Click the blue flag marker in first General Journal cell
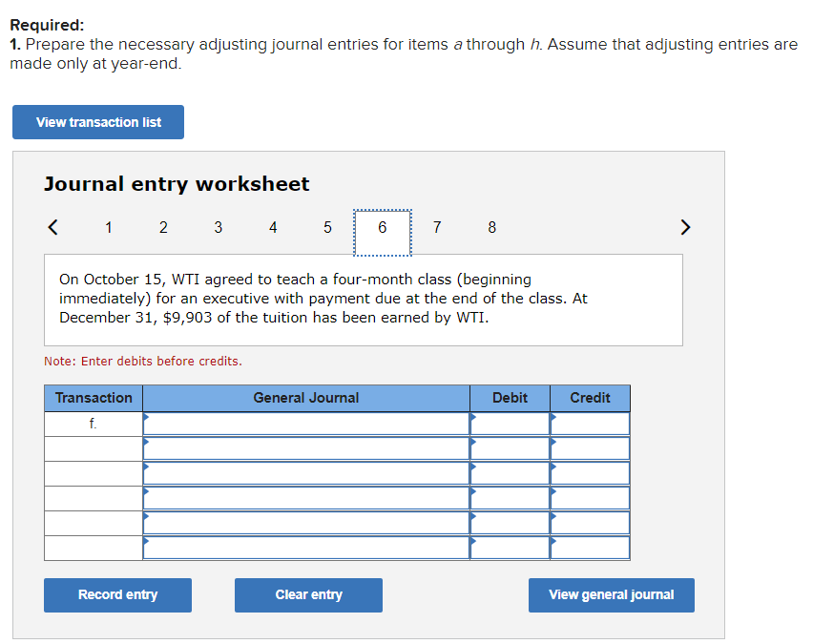 (x=146, y=416)
